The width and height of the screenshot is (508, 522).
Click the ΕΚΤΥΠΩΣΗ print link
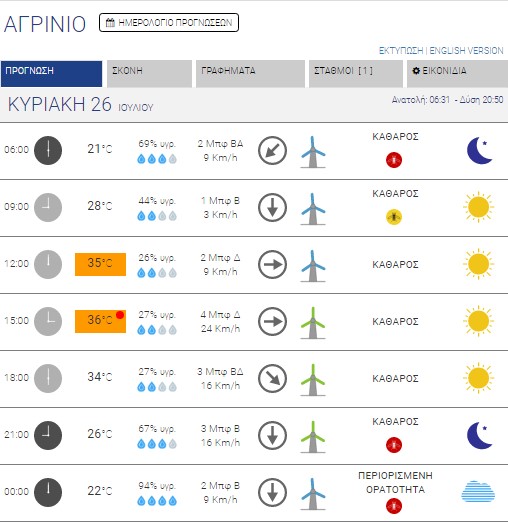(x=401, y=51)
